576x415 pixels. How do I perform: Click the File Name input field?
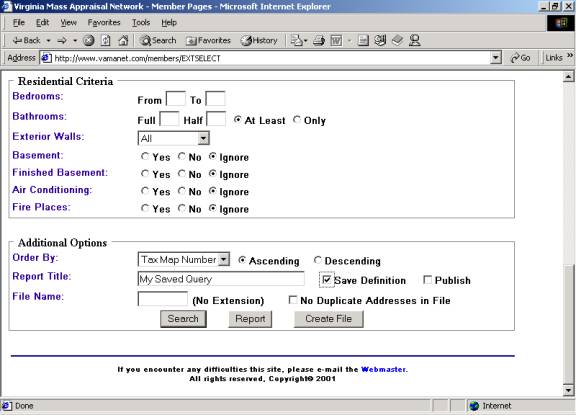[x=163, y=299]
